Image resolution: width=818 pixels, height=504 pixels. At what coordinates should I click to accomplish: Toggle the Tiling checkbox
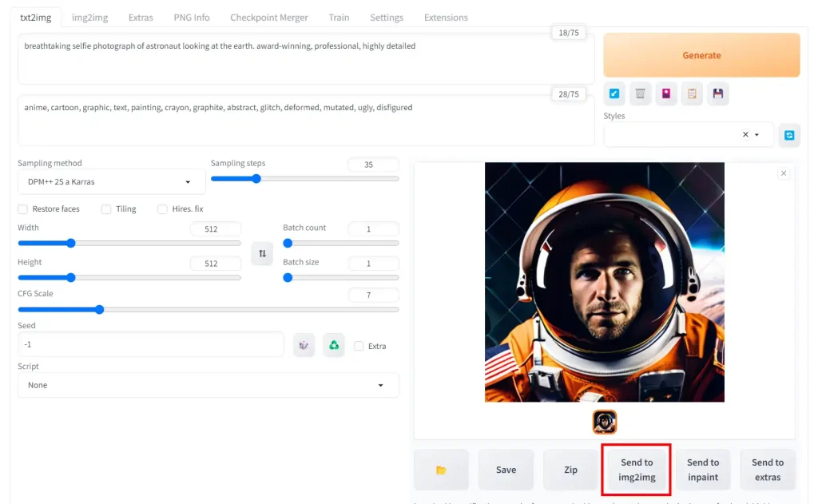tap(106, 209)
